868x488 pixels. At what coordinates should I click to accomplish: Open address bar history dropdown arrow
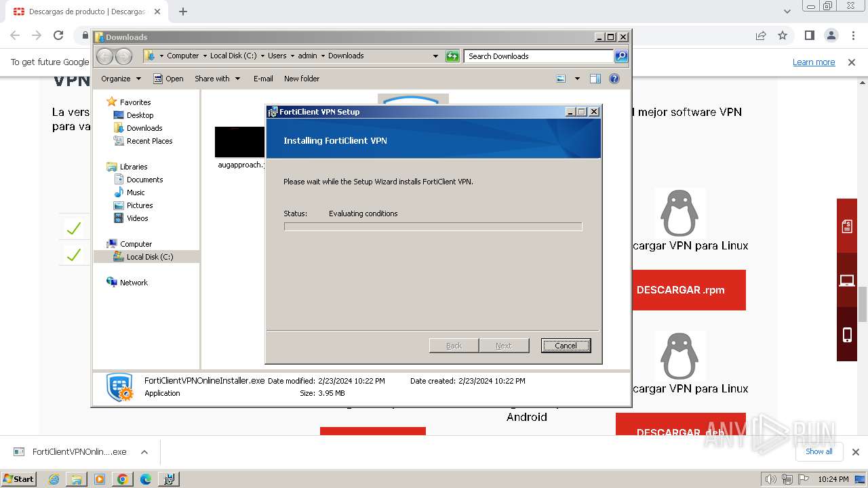pos(435,56)
